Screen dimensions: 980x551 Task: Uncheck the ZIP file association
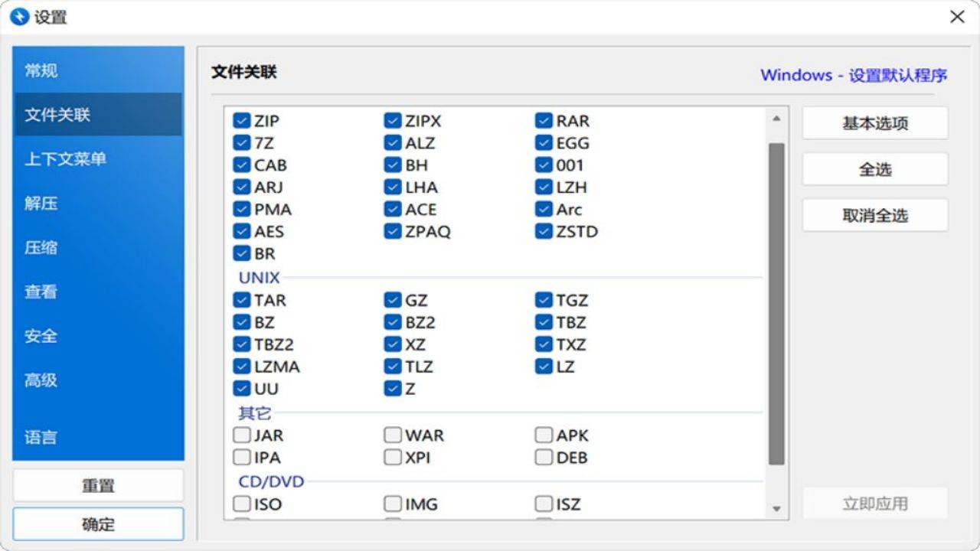click(240, 120)
